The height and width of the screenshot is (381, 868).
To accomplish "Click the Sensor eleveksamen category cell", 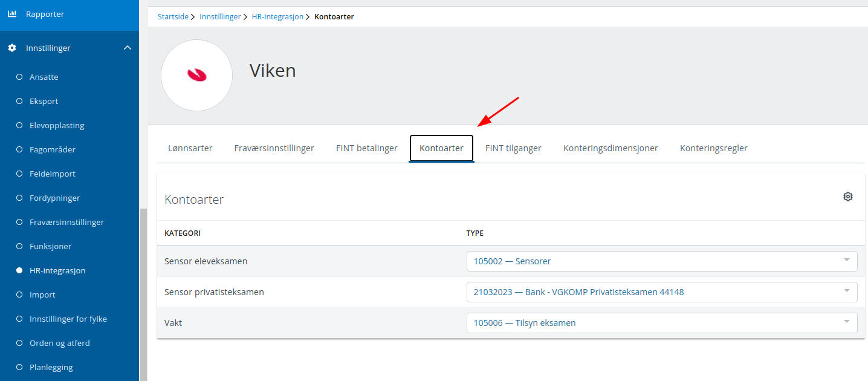I will click(x=206, y=261).
